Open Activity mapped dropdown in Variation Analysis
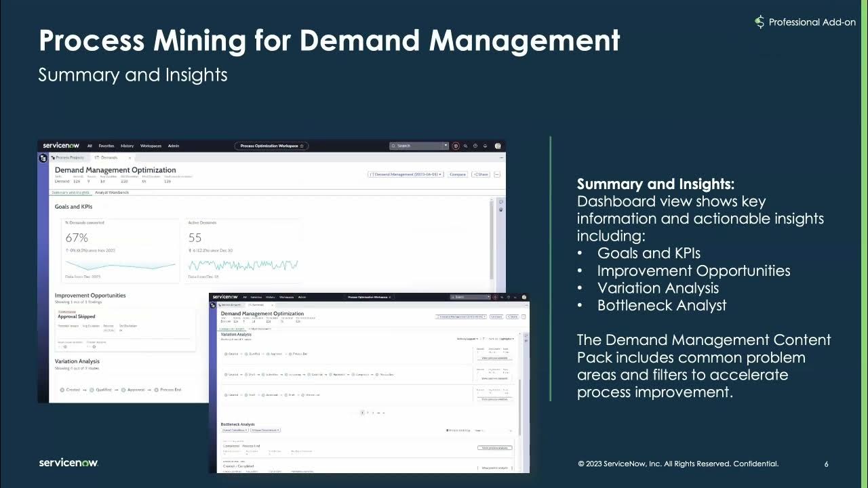This screenshot has width=868, height=488. point(467,339)
